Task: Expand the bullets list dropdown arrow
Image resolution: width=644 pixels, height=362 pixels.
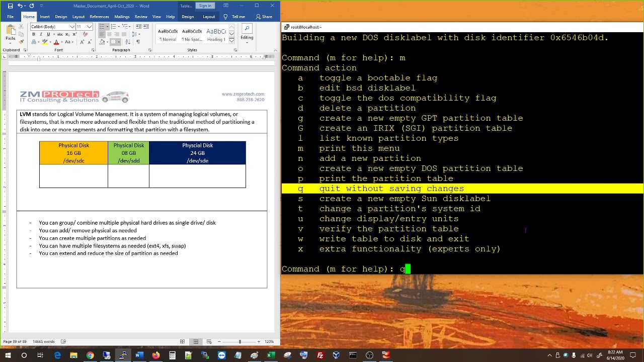Action: click(107, 27)
